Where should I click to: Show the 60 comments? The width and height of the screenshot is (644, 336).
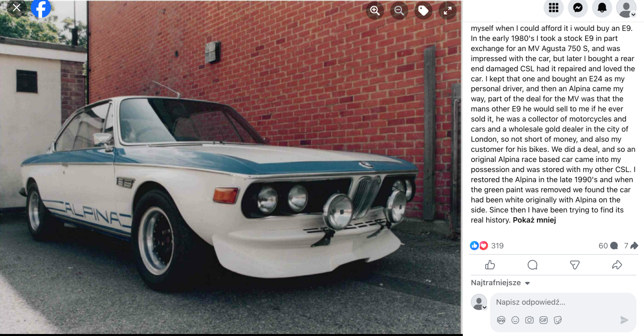point(608,246)
